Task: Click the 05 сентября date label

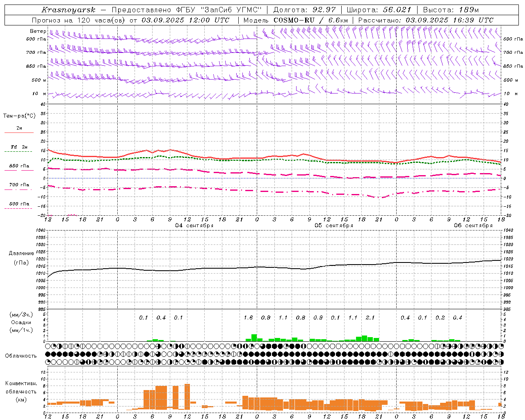Action: pos(334,226)
